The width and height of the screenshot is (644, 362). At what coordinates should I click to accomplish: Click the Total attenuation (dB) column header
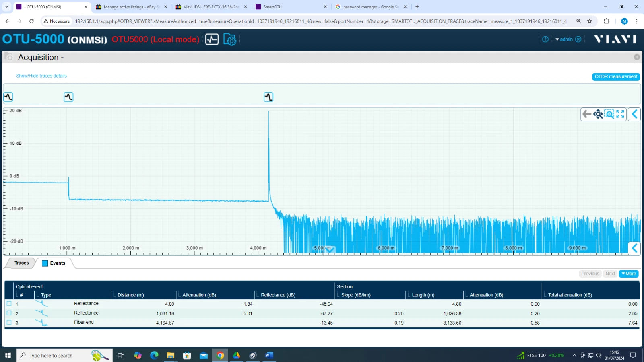[570, 295]
